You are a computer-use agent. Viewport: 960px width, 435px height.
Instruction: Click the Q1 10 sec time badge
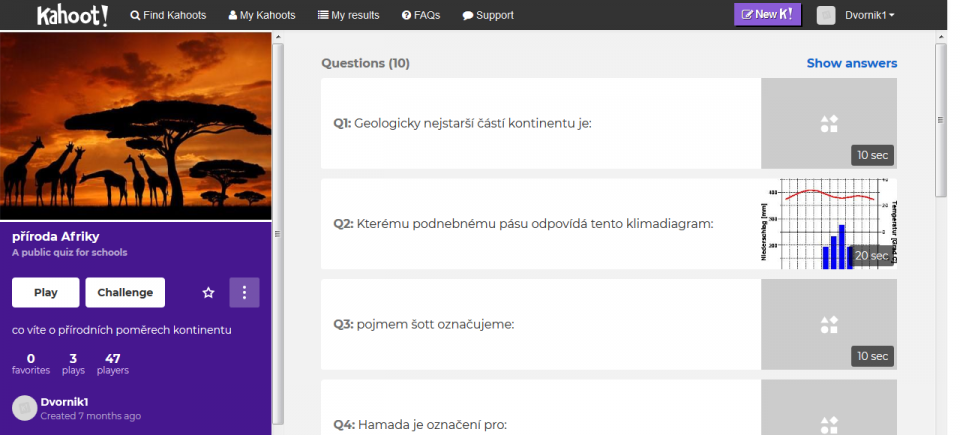click(872, 155)
